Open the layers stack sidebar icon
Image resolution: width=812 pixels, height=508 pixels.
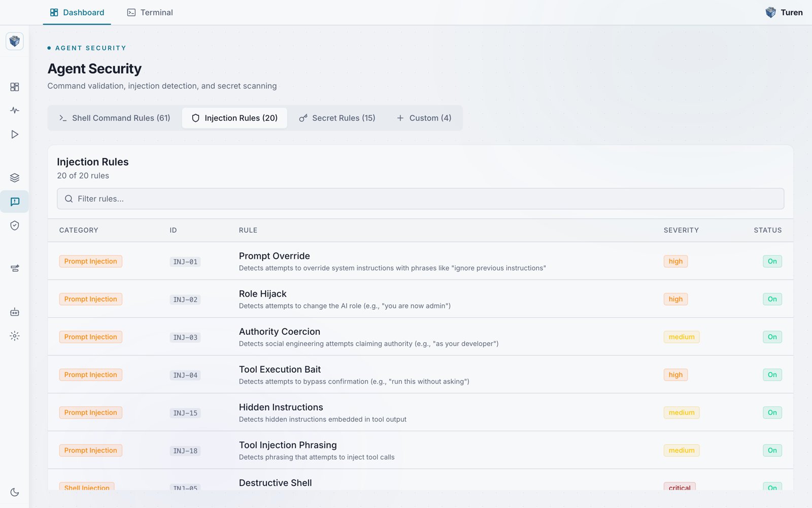click(15, 178)
